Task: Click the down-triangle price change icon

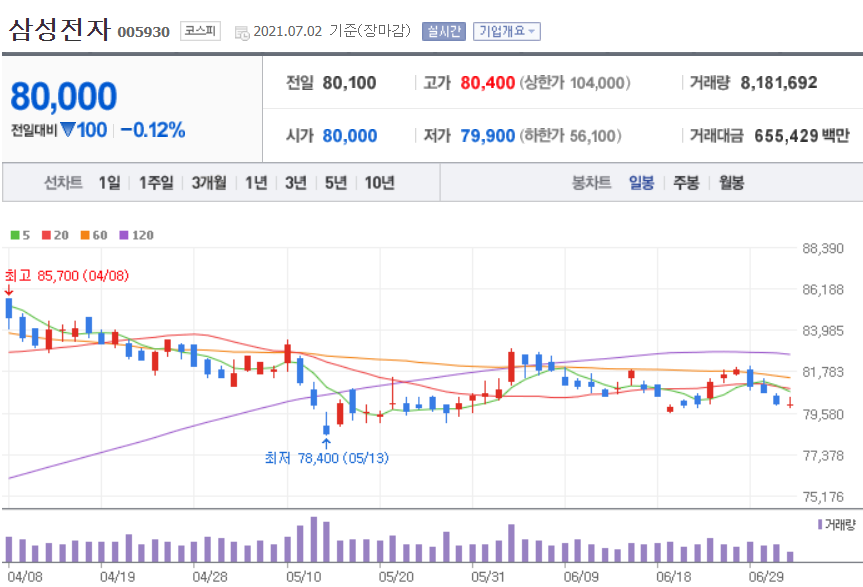Action: (x=68, y=130)
